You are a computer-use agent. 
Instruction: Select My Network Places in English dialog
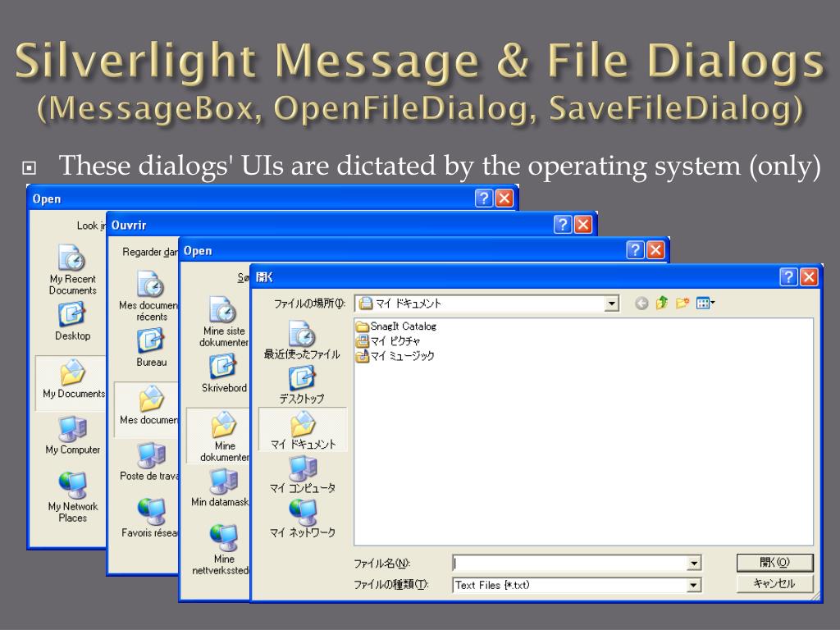coord(73,496)
